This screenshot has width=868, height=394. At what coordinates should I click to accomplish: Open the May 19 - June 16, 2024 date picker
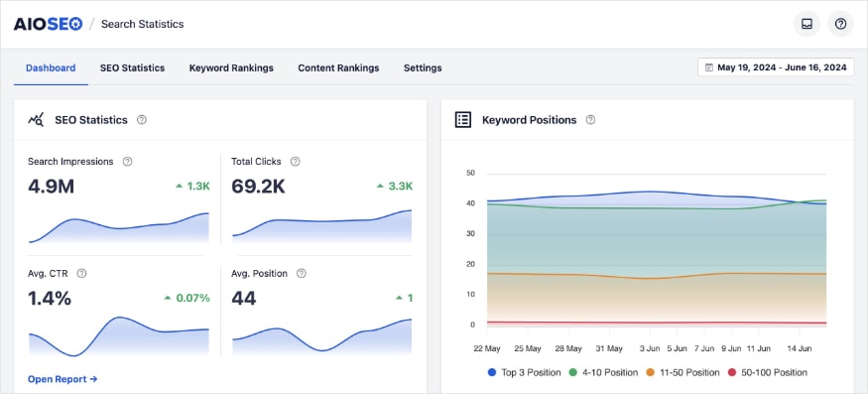coord(776,67)
